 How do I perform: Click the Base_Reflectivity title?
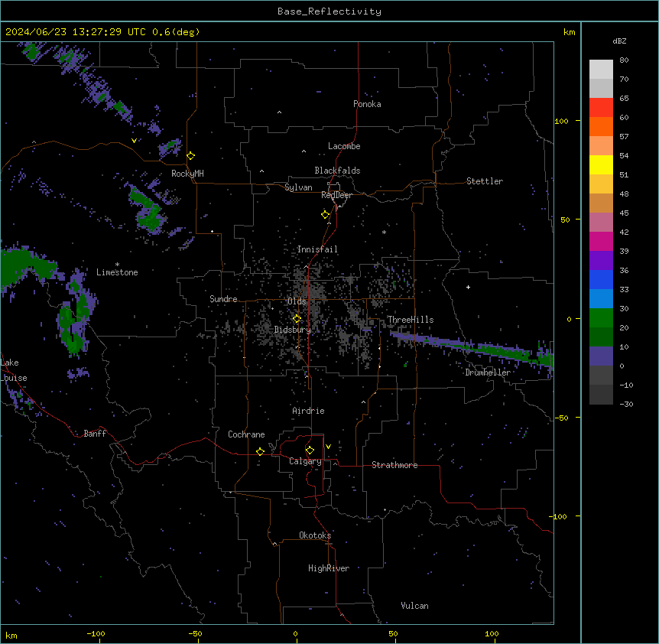click(x=329, y=11)
